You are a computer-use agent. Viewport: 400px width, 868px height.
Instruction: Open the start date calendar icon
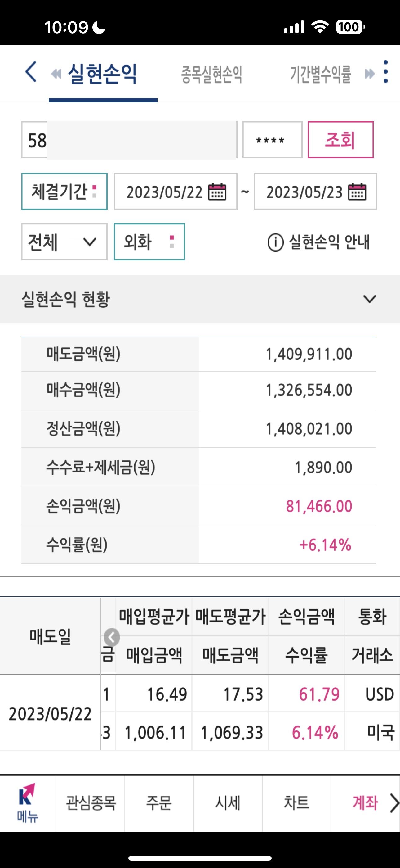coord(217,192)
